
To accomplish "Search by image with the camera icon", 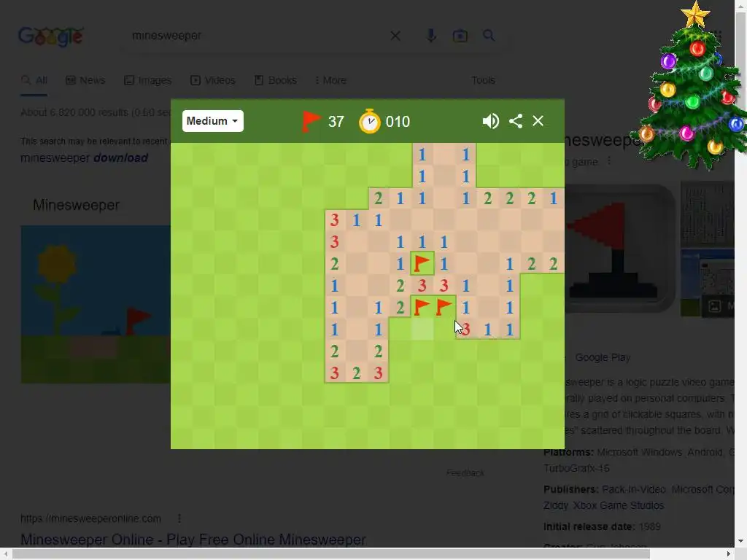I will (x=460, y=36).
